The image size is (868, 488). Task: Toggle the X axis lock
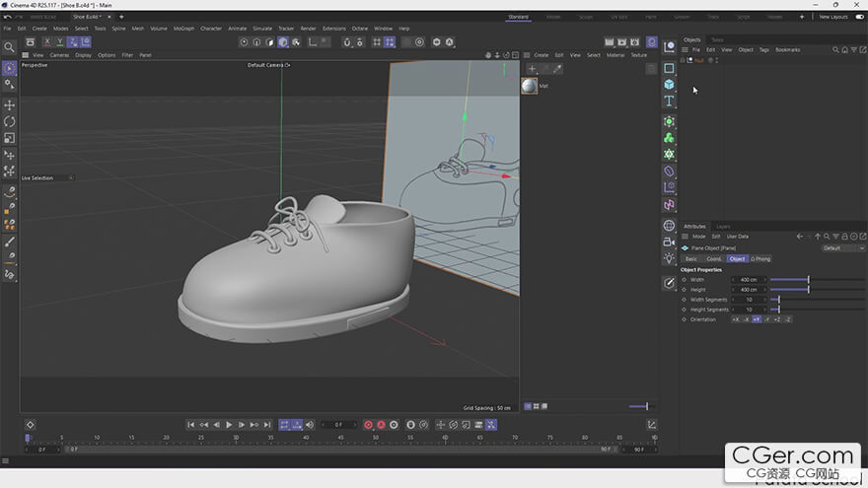[47, 42]
